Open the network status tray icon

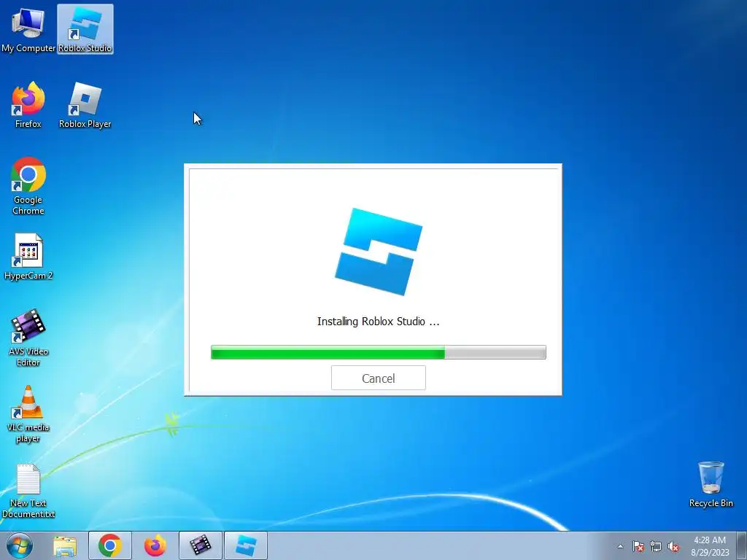[656, 546]
